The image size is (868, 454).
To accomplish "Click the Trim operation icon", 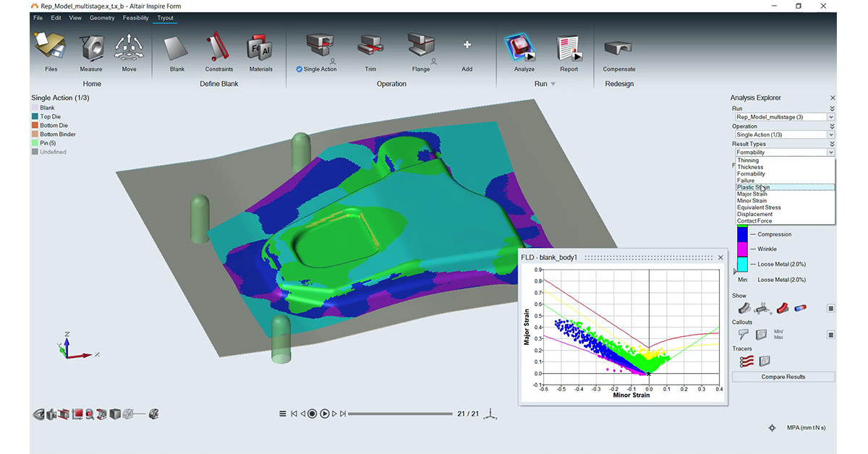I will (x=370, y=46).
